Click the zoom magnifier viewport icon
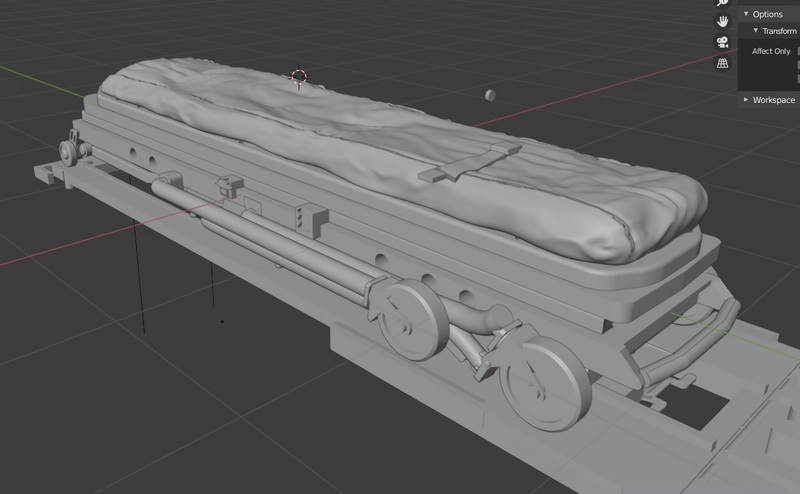 coord(721,3)
